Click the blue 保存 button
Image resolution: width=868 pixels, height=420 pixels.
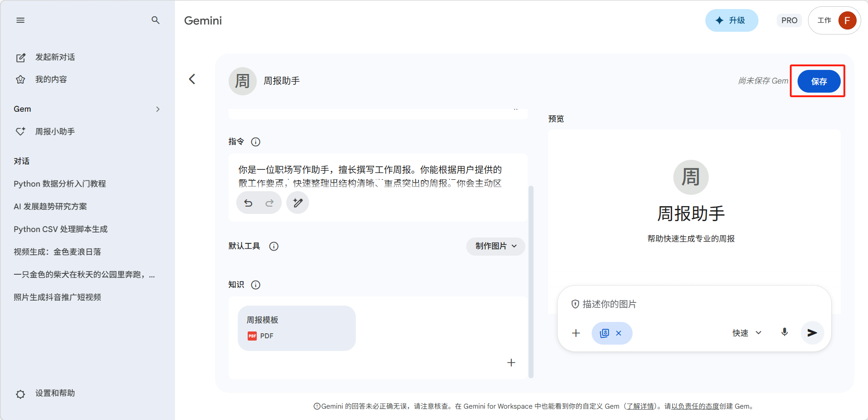pos(818,81)
